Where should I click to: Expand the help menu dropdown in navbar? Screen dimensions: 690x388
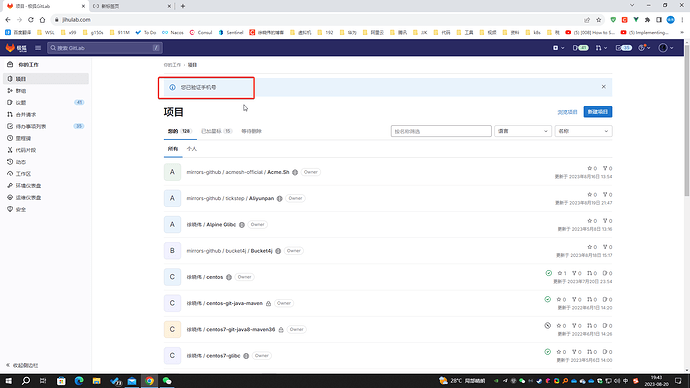click(644, 48)
